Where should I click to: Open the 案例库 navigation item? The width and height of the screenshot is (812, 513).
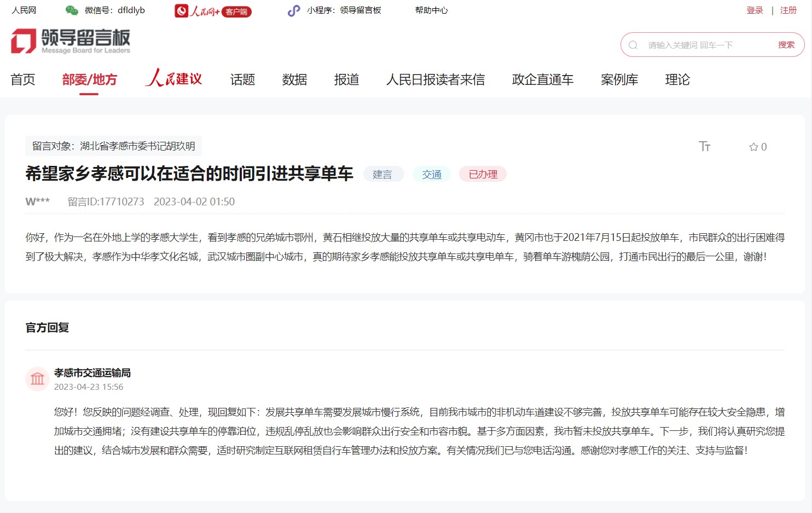coord(619,80)
